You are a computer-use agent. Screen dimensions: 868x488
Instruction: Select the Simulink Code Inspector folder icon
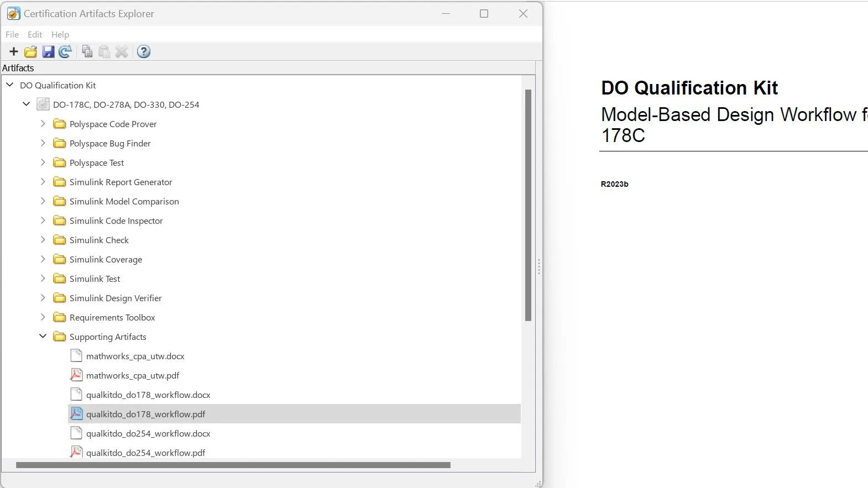pyautogui.click(x=59, y=221)
